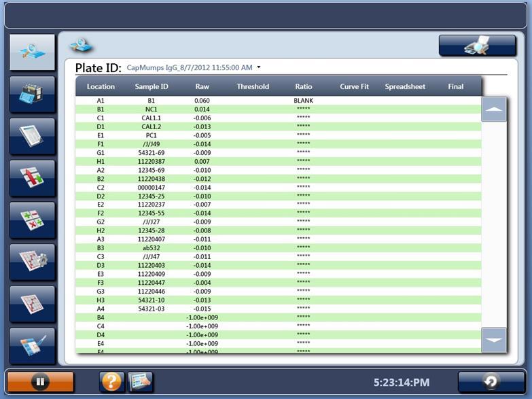The image size is (532, 399).
Task: Select the CapMumps IgG plate ID text
Action: (190, 67)
